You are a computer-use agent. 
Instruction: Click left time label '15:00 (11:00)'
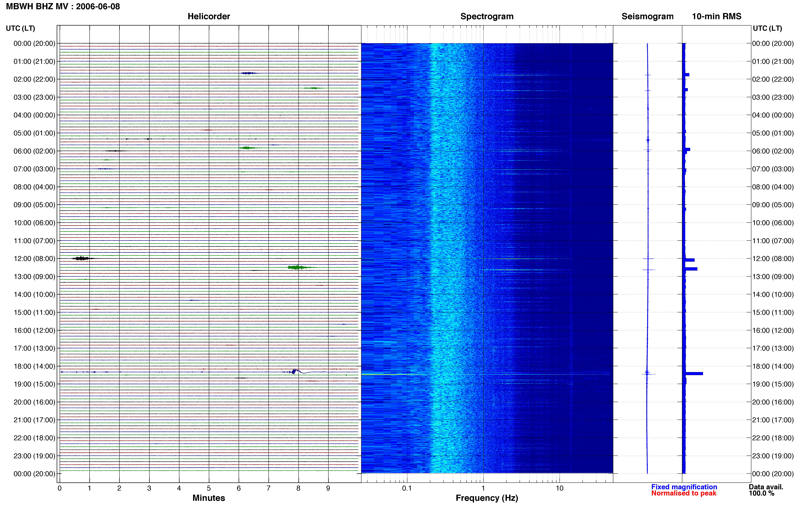[x=34, y=312]
